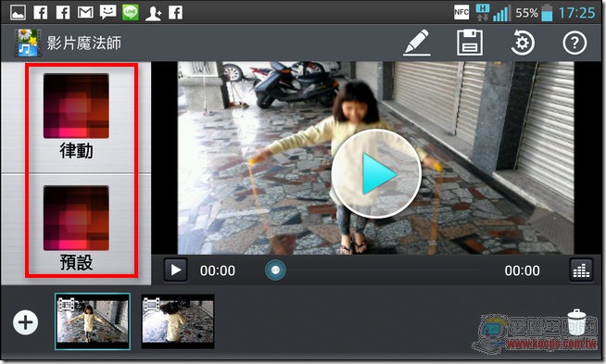Tap the smiley message notification icon
Viewport: 606px width, 364px height.
[x=107, y=12]
